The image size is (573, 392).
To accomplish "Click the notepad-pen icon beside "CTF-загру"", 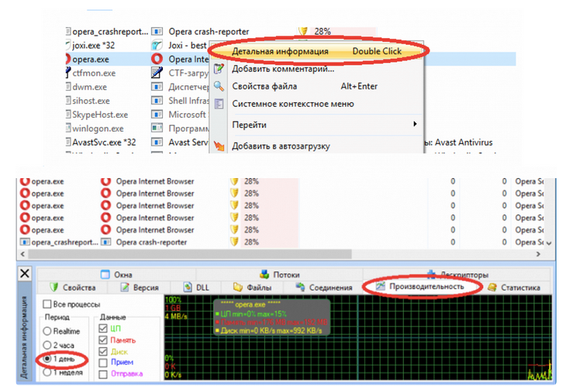I will click(x=157, y=73).
